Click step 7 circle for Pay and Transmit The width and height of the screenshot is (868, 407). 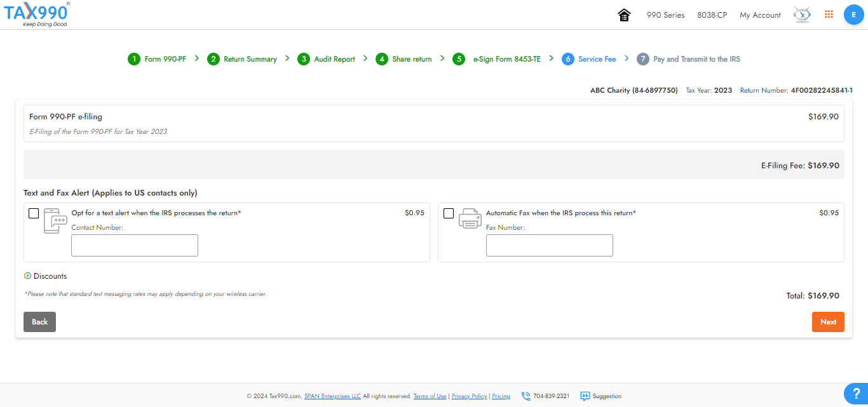642,59
